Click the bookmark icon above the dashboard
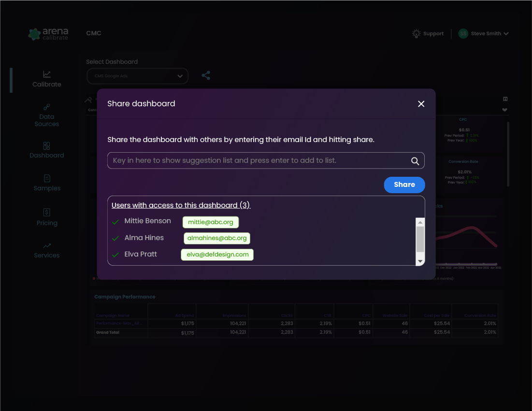Image resolution: width=532 pixels, height=411 pixels. [x=505, y=99]
